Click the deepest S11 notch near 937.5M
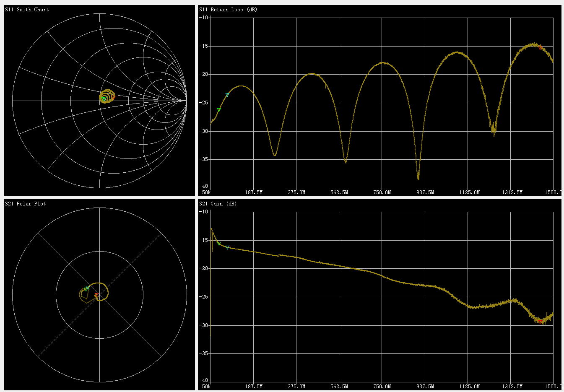564x392 pixels. [x=418, y=179]
